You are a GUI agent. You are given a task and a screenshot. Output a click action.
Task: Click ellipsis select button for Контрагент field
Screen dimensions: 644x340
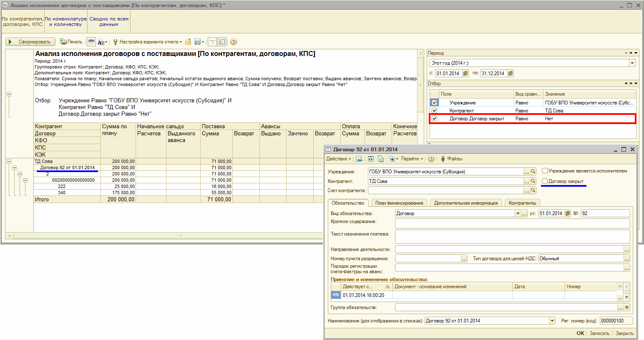527,181
